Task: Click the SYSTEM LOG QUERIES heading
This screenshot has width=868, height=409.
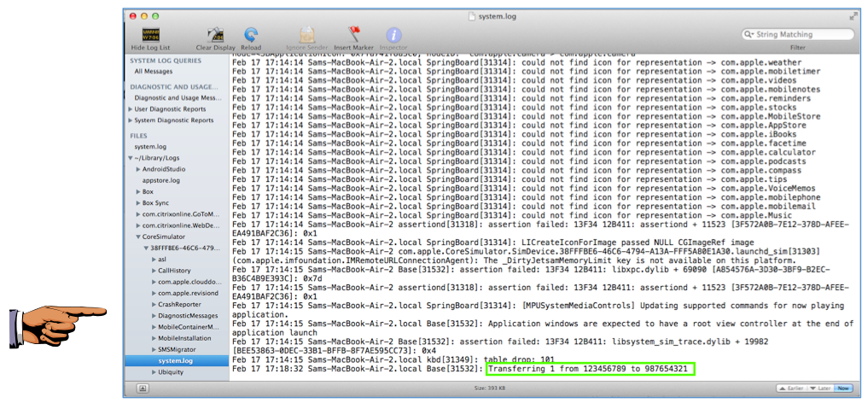Action: 166,61
